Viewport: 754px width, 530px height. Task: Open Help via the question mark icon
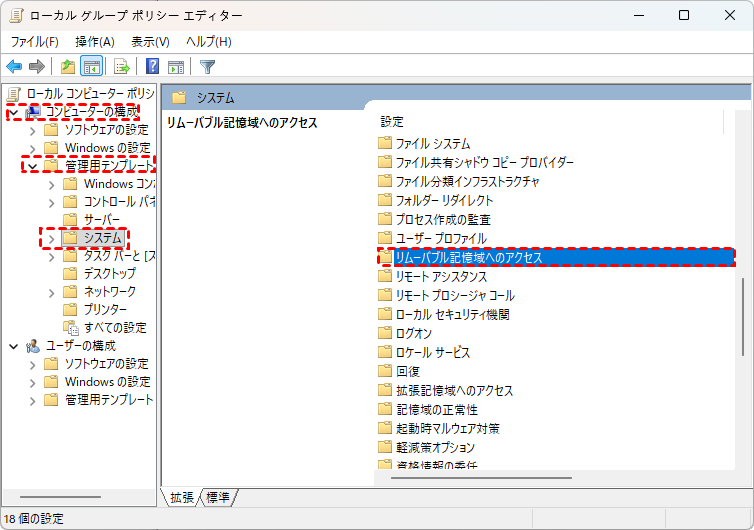coord(153,67)
